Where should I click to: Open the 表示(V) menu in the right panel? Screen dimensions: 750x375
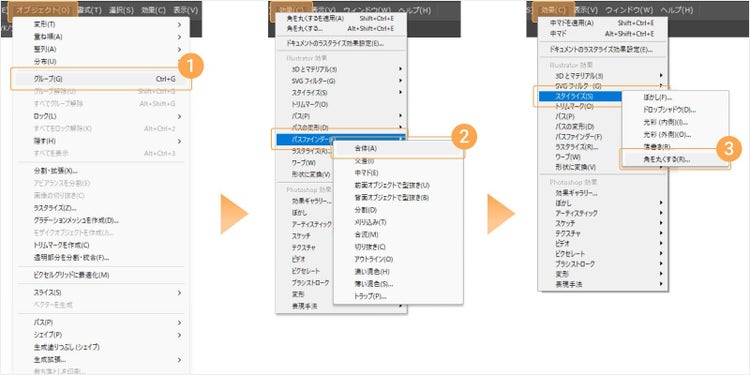pyautogui.click(x=586, y=10)
